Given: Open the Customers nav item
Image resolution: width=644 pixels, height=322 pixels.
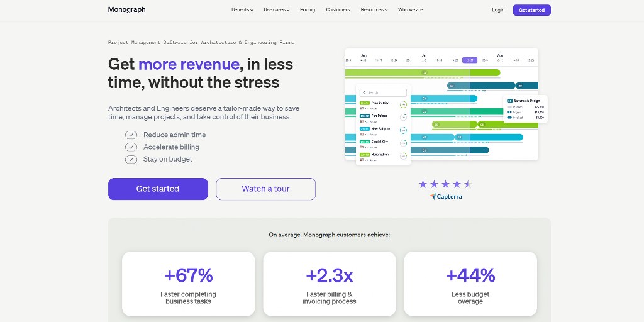Looking at the screenshot, I should pos(338,10).
